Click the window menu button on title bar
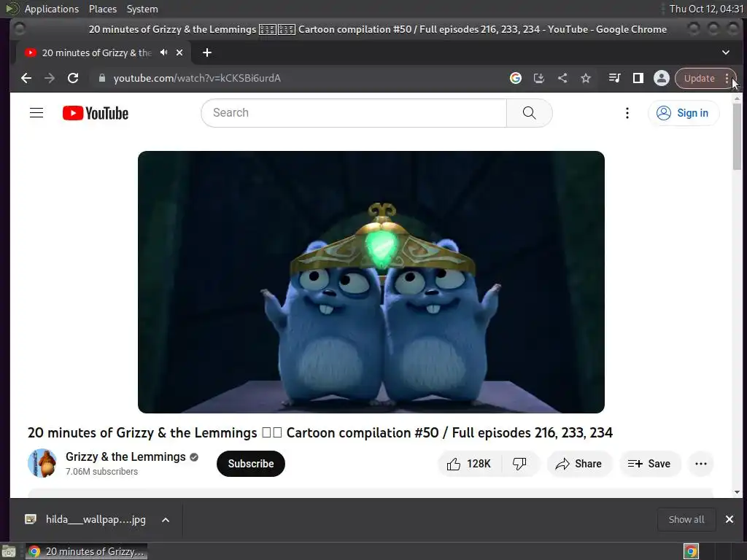The height and width of the screenshot is (560, 747). (x=20, y=29)
